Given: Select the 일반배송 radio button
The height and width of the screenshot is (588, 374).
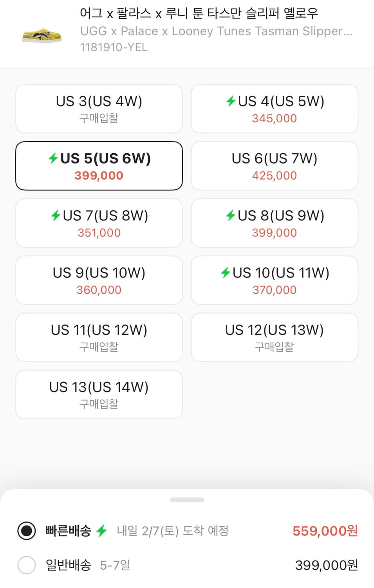Looking at the screenshot, I should click(x=27, y=565).
